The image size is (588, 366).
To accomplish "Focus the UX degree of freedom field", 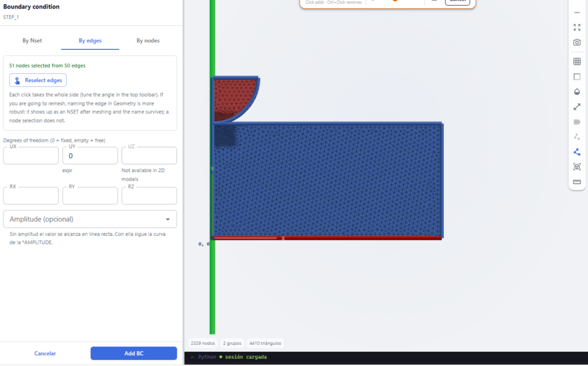I will tap(31, 155).
